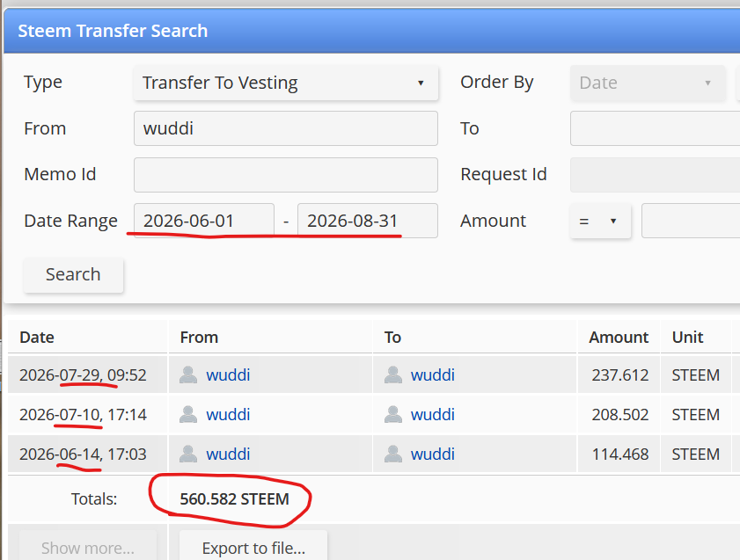The height and width of the screenshot is (560, 740).
Task: Click the amount value 208.502
Action: pos(620,415)
